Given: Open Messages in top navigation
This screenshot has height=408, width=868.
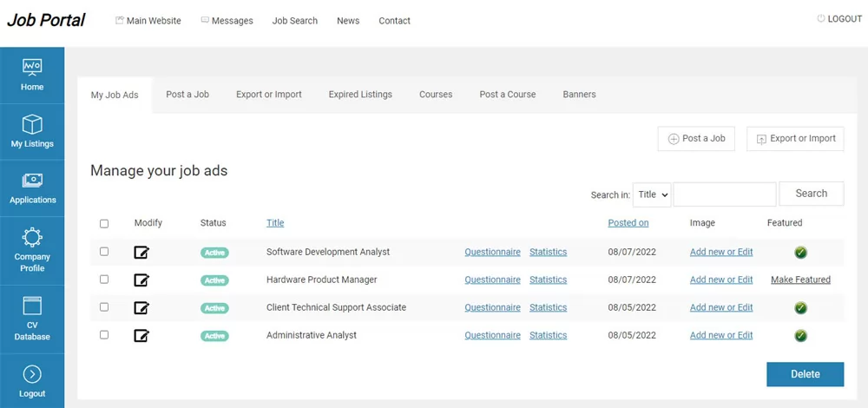Looking at the screenshot, I should click(227, 21).
